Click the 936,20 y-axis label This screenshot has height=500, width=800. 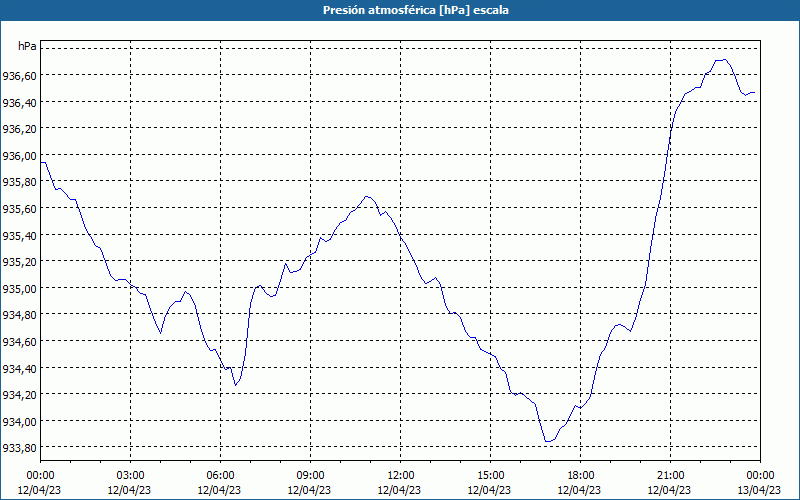click(19, 130)
